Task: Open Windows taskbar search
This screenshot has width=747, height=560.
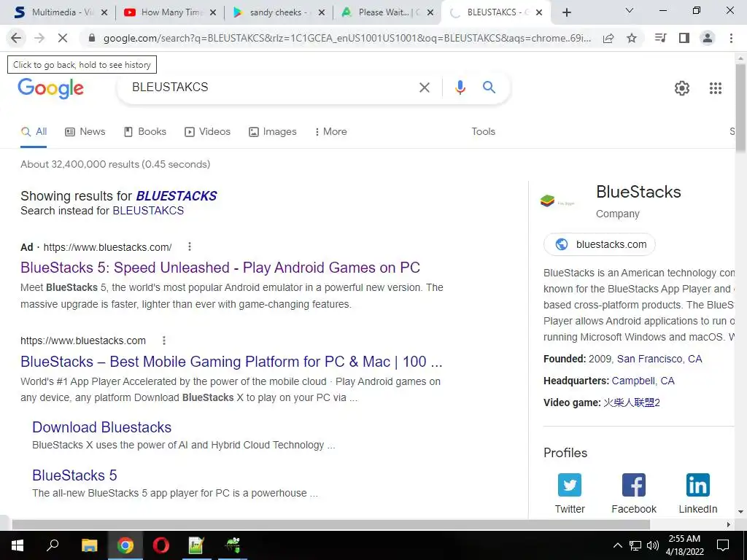Action: (x=53, y=545)
